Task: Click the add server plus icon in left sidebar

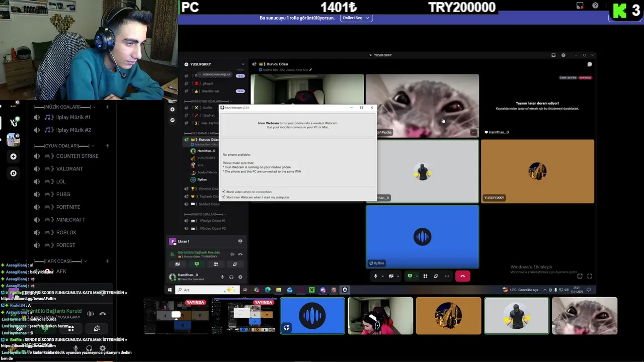Action: click(13, 156)
